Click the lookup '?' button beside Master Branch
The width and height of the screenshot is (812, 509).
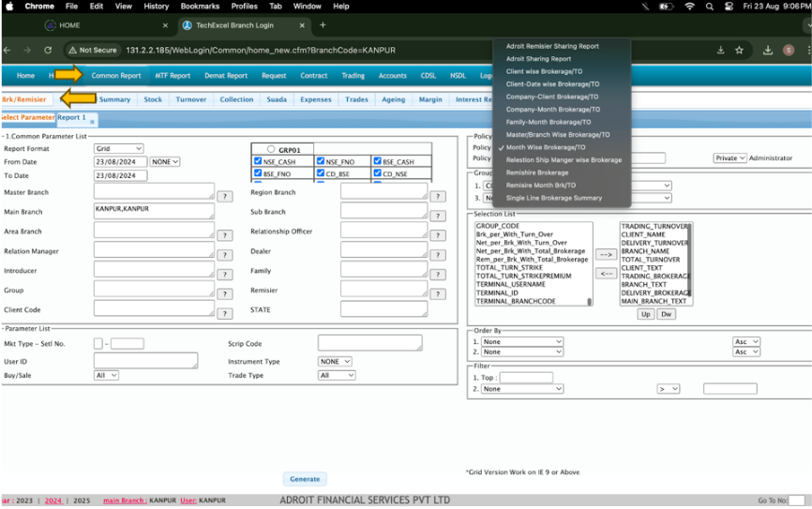pyautogui.click(x=225, y=196)
